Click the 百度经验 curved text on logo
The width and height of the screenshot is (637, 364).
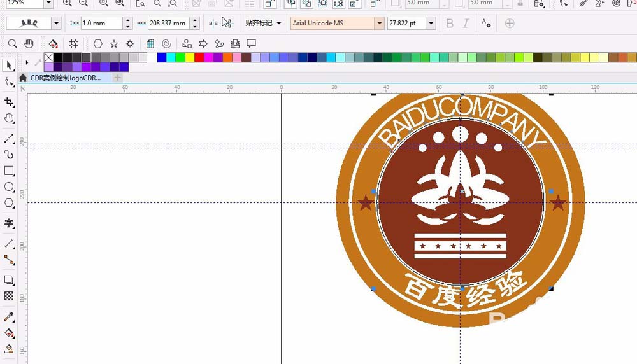click(x=465, y=290)
